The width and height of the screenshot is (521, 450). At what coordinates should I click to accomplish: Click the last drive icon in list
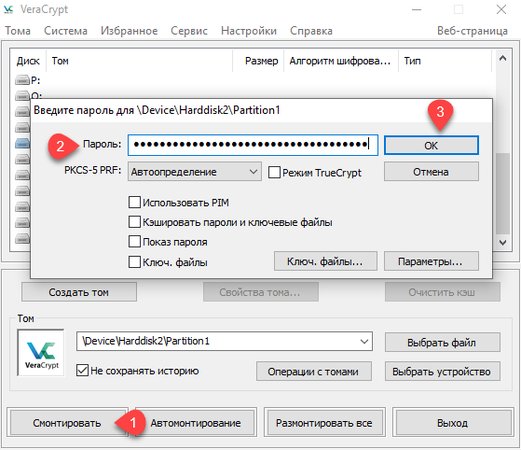(x=22, y=239)
